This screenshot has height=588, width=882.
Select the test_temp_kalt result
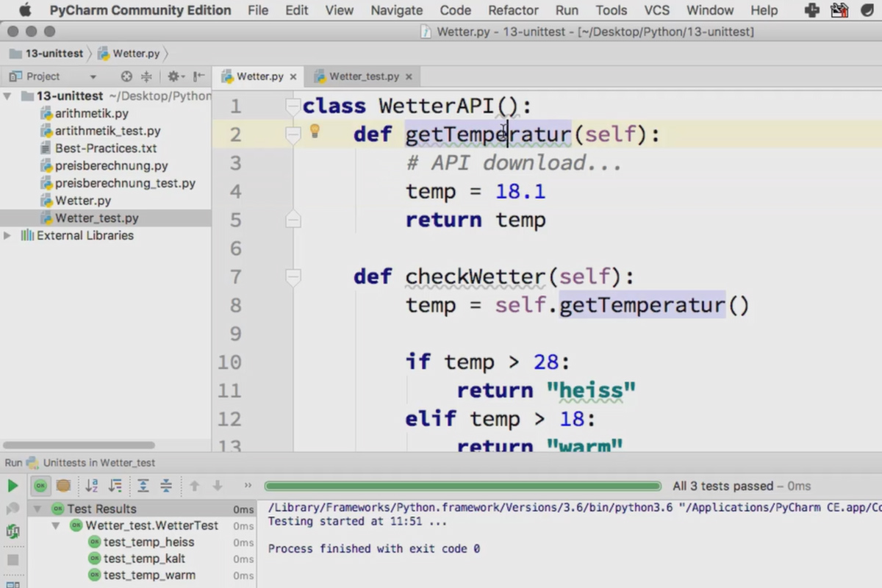(144, 559)
